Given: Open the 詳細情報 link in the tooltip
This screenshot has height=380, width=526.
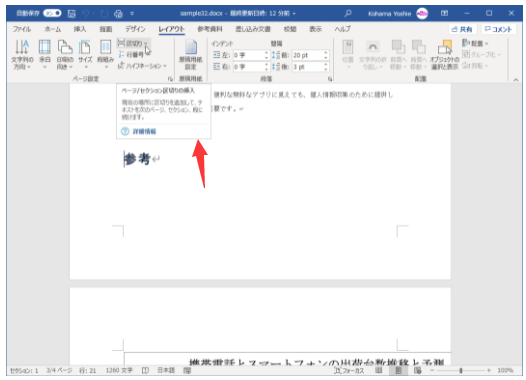Looking at the screenshot, I should tap(144, 131).
